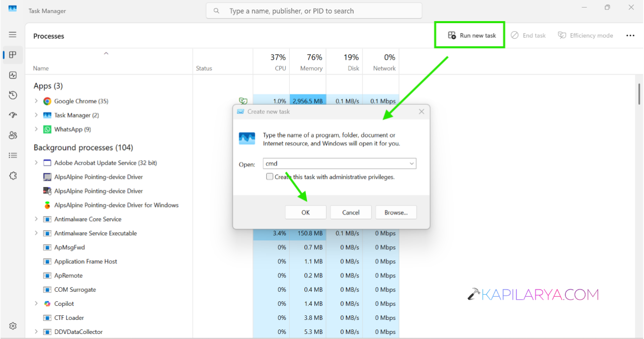
Task: Click the more options ellipsis button
Action: [x=630, y=36]
